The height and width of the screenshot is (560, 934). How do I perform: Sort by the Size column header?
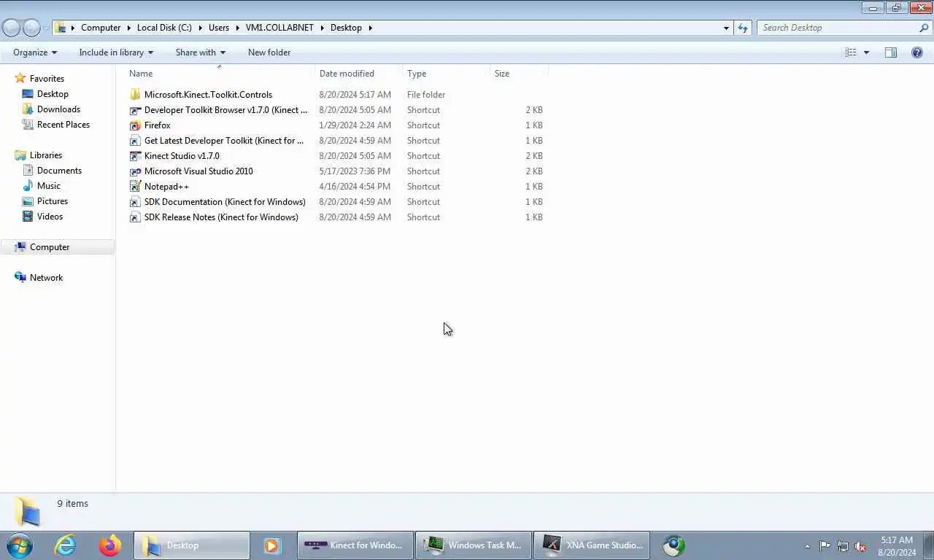pos(502,74)
